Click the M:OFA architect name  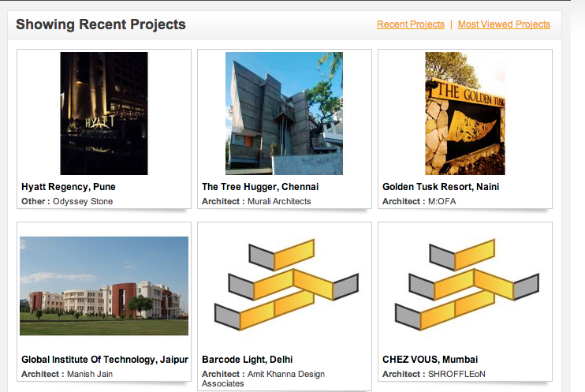[442, 201]
